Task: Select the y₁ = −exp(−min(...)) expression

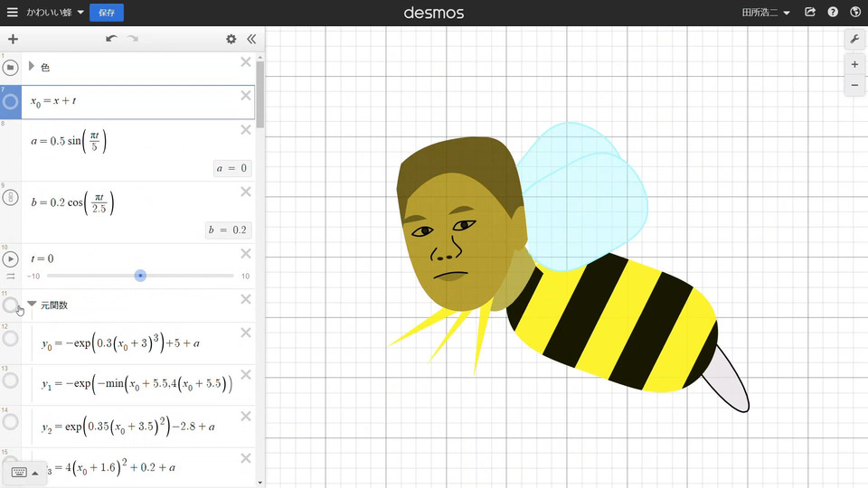Action: pyautogui.click(x=137, y=384)
